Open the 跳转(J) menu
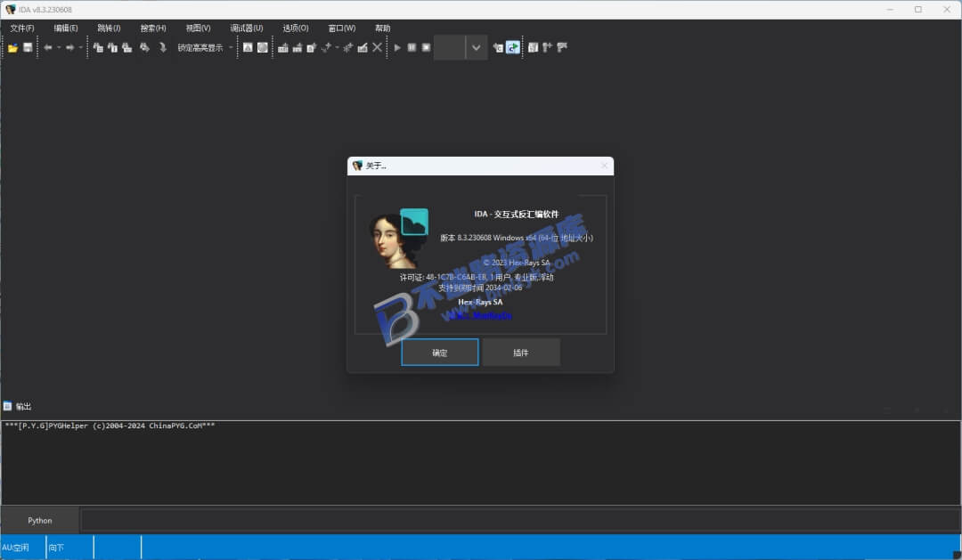Image resolution: width=962 pixels, height=560 pixels. tap(109, 28)
